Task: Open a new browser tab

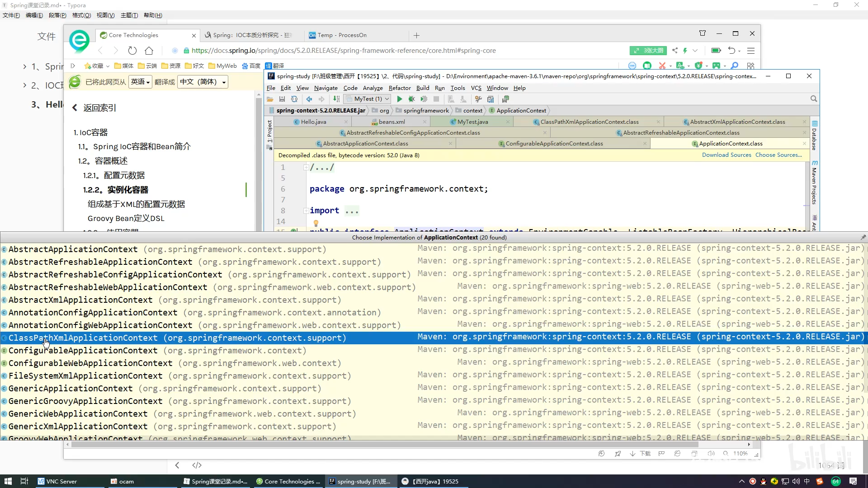Action: [x=416, y=35]
